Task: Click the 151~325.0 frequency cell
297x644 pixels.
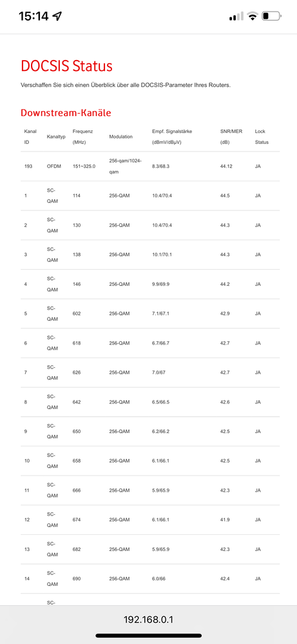Action: (x=84, y=166)
